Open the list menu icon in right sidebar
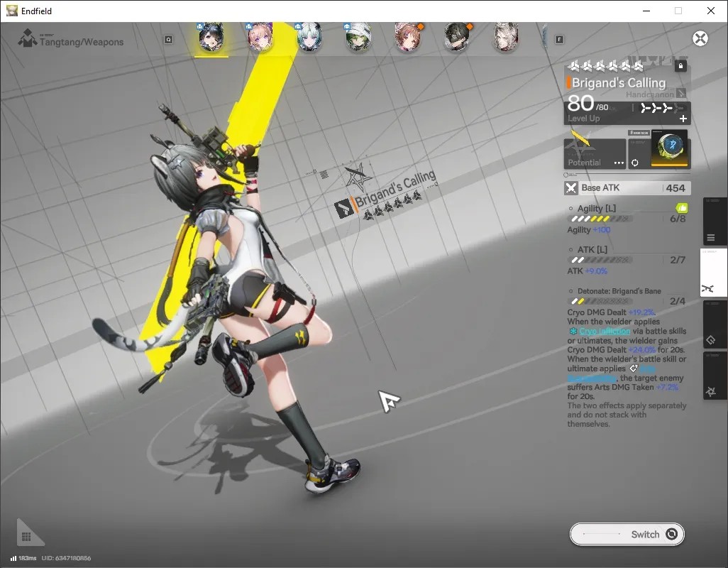Image resolution: width=728 pixels, height=568 pixels. tap(711, 238)
